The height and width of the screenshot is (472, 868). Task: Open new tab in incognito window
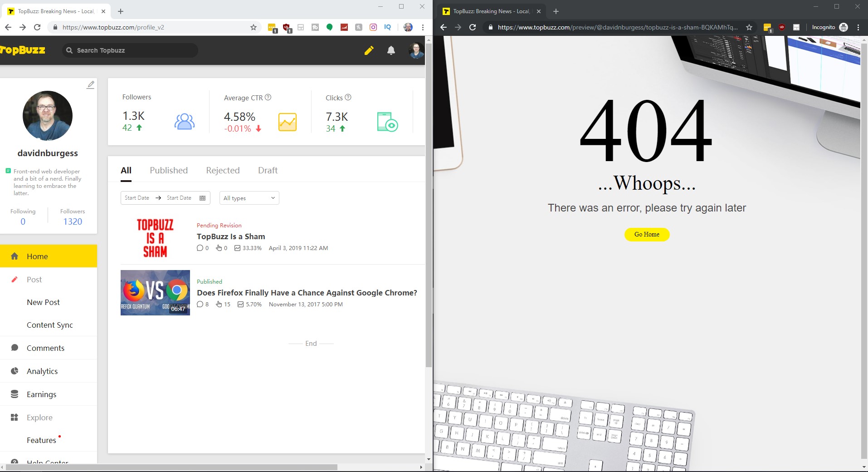556,11
